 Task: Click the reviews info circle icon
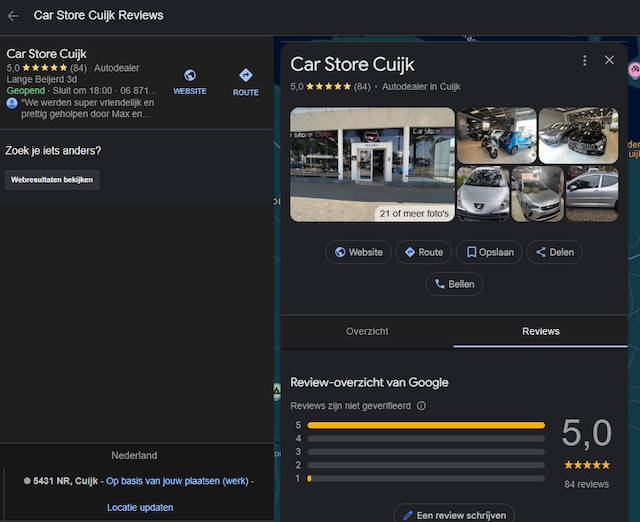(x=421, y=406)
